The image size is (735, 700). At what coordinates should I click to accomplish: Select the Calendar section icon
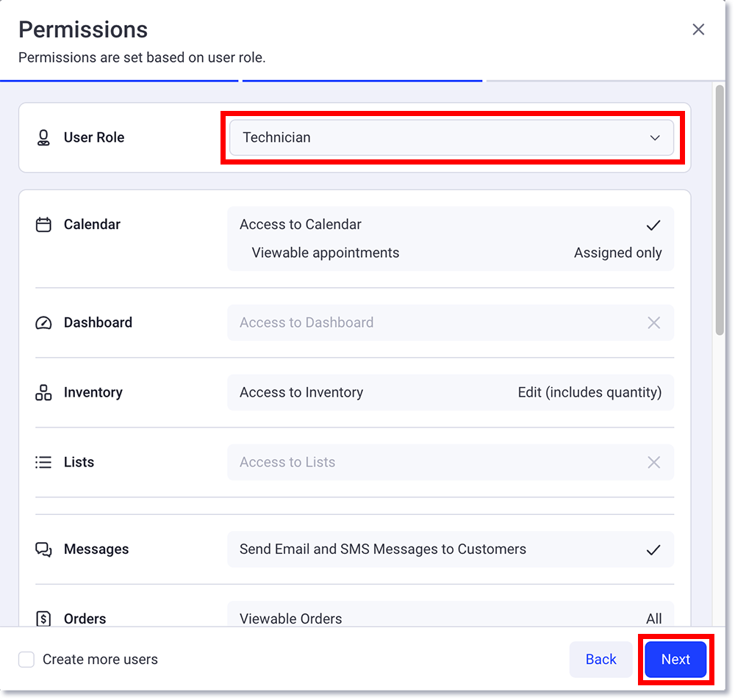tap(44, 224)
